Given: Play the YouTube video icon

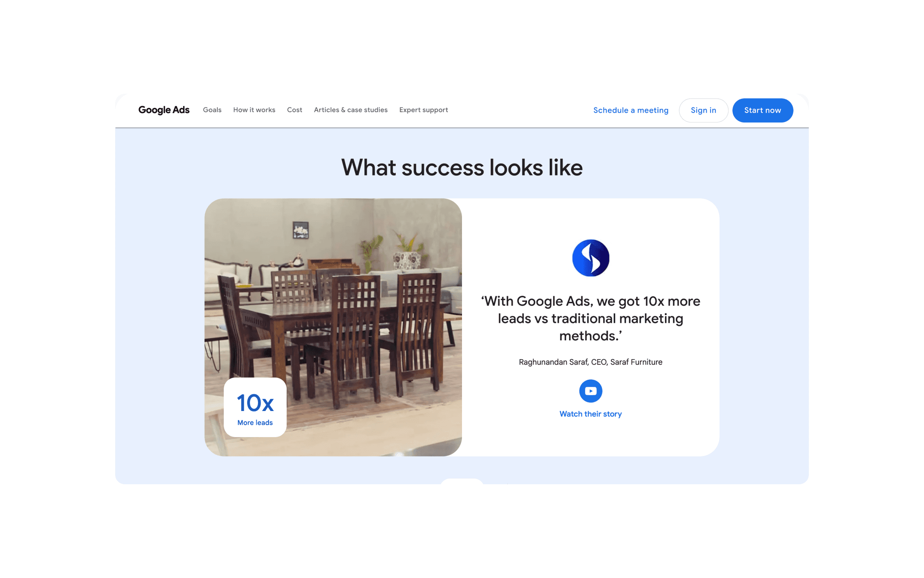Looking at the screenshot, I should [x=590, y=391].
